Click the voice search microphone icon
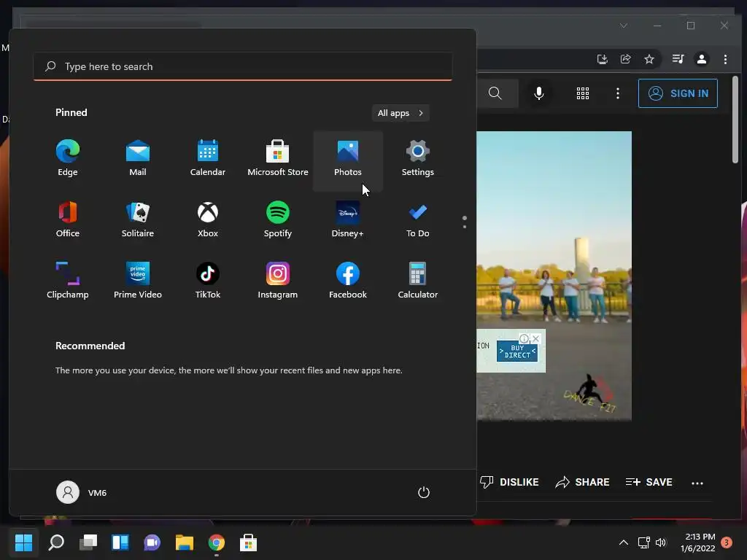This screenshot has width=747, height=560. (x=539, y=93)
